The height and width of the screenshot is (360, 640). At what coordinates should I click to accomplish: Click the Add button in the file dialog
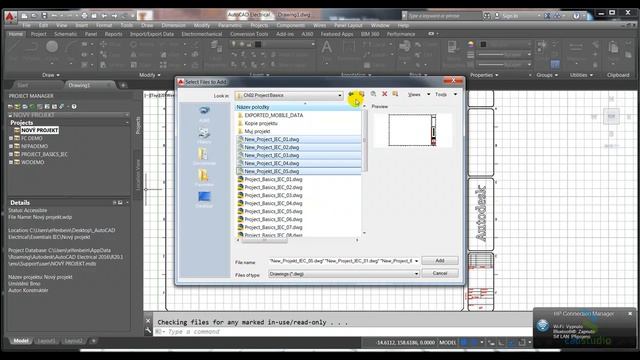(x=440, y=260)
